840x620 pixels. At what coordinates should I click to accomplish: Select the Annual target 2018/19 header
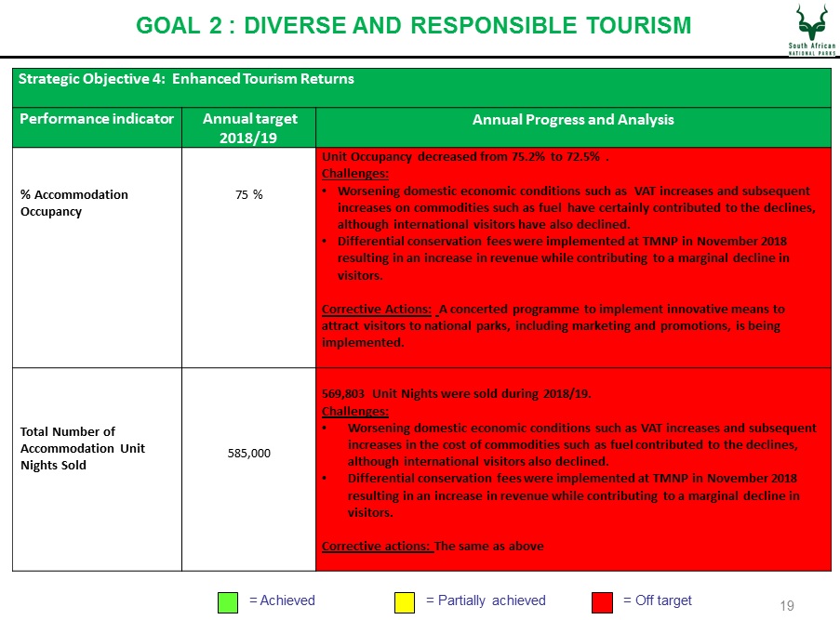point(249,127)
